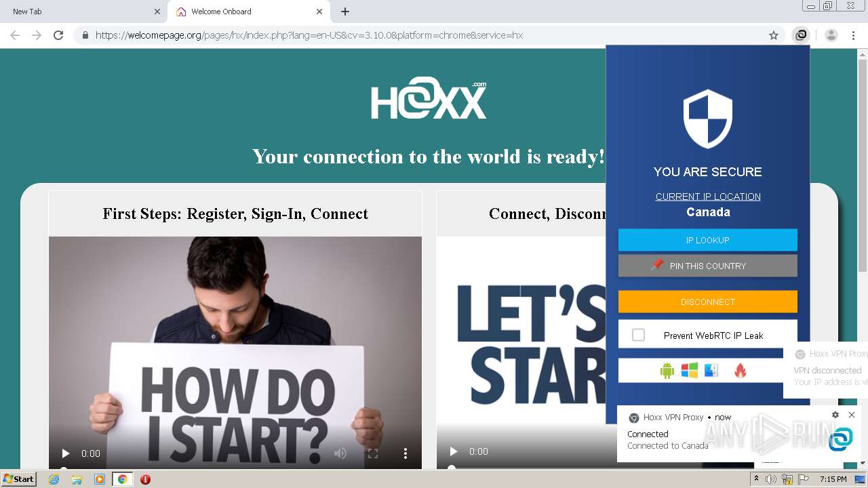
Task: Dismiss the Connected to Canada notification
Action: (x=852, y=415)
